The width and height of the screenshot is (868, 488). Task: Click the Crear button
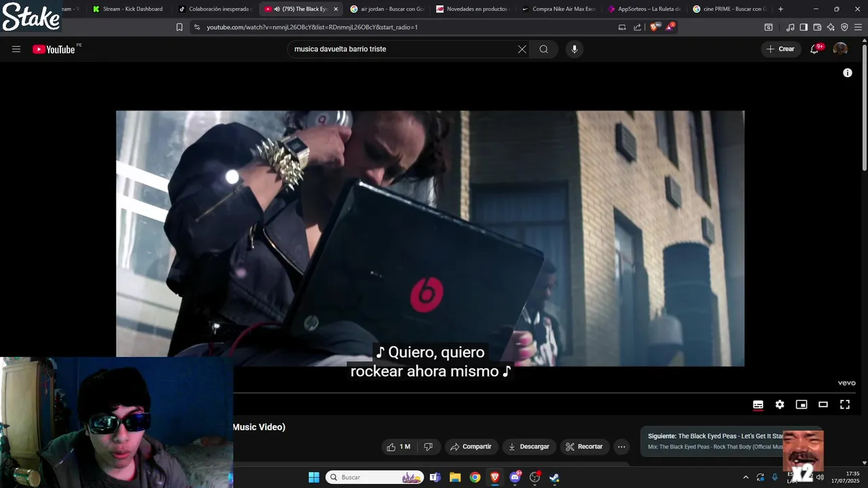(781, 49)
